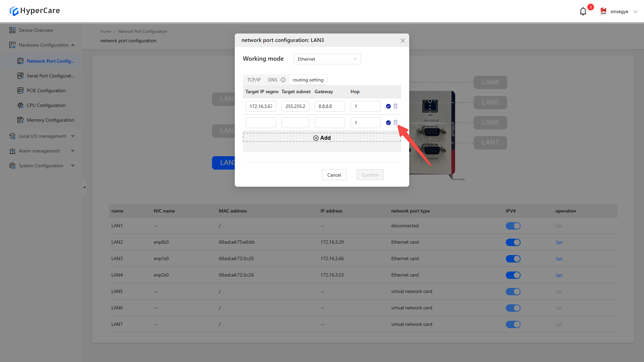Open the Working mode Ethernet dropdown
Screen dimensions: 644x362
click(327, 59)
